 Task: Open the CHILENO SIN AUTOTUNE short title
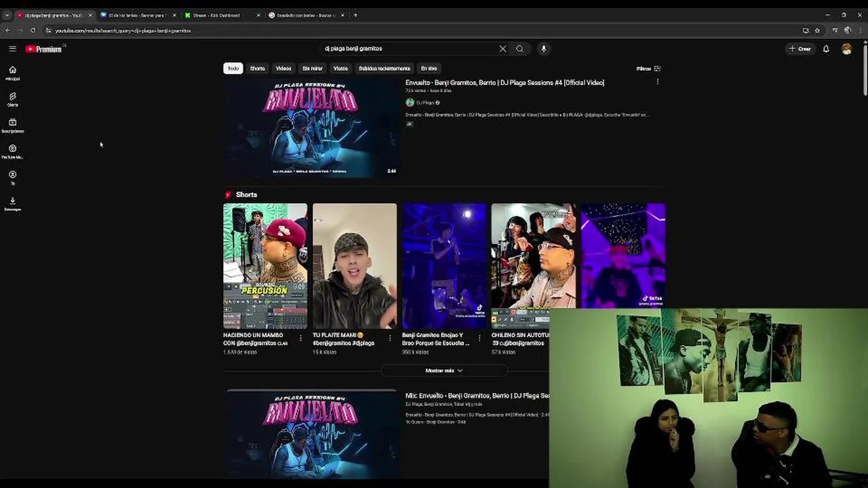tap(520, 339)
